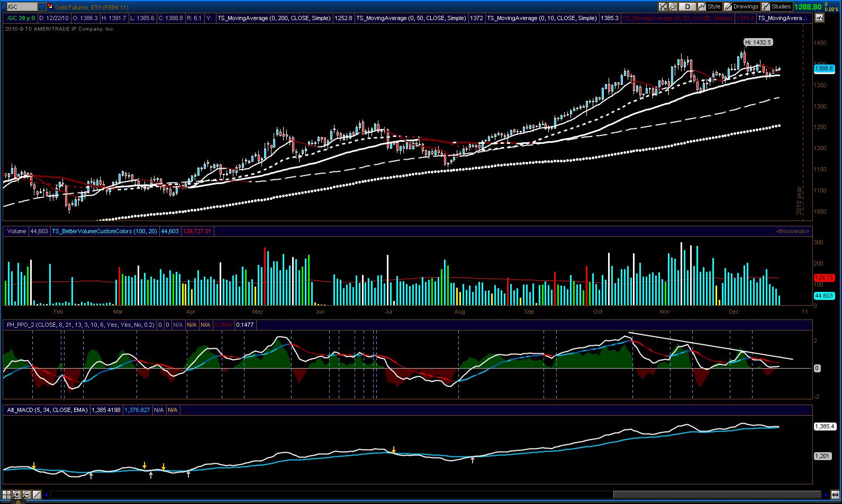
Task: Click the TS_BetterVolumeCustomColors study label
Action: [104, 231]
